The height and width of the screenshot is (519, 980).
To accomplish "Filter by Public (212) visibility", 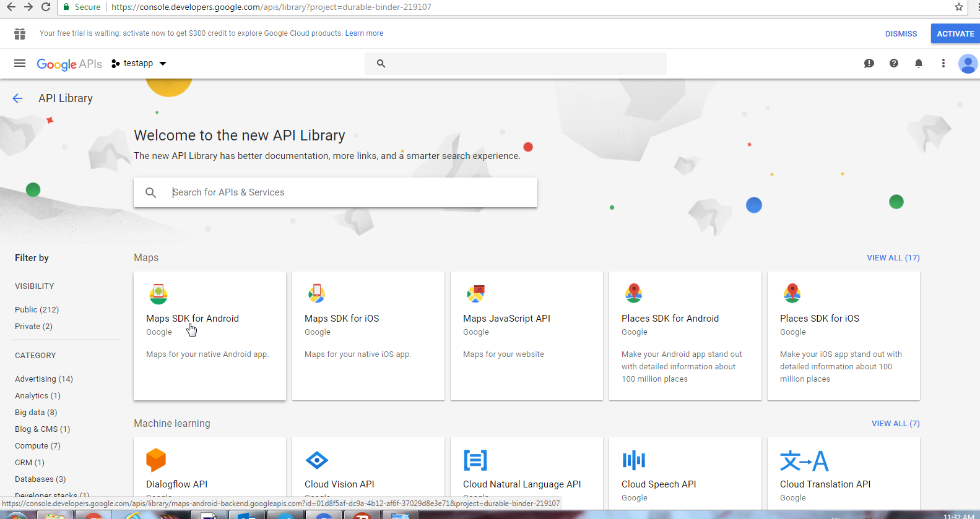I will click(x=37, y=310).
